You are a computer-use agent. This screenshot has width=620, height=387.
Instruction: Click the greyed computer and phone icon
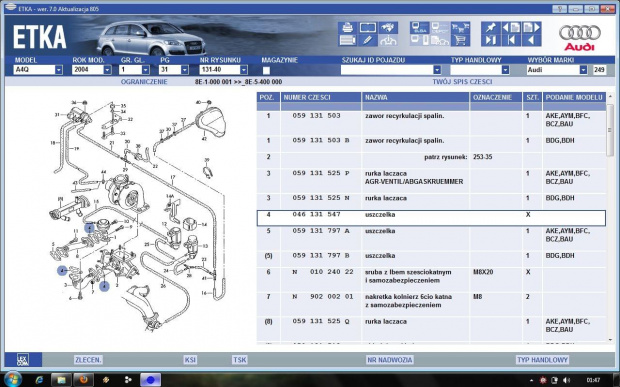[420, 40]
